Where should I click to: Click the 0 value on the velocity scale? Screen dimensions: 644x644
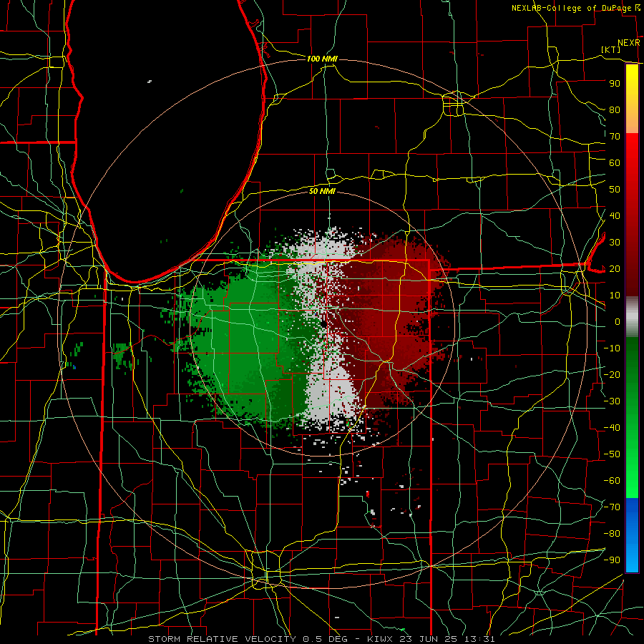(x=618, y=322)
